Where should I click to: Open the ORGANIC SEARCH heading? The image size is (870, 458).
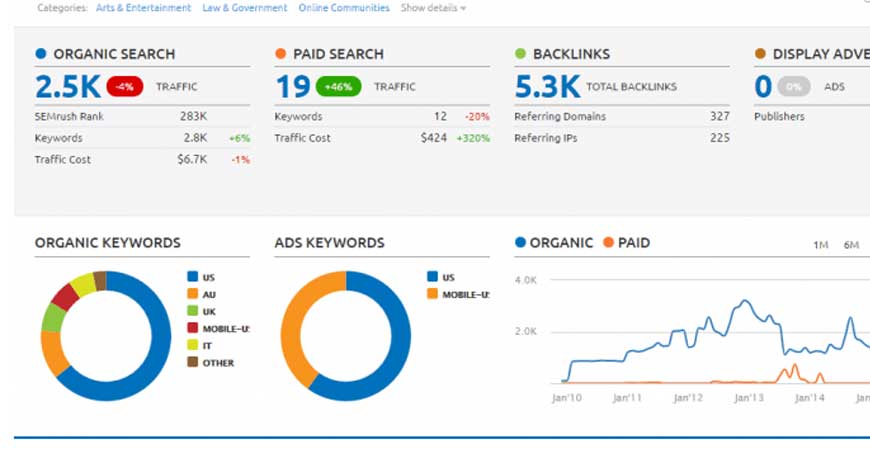(x=114, y=54)
